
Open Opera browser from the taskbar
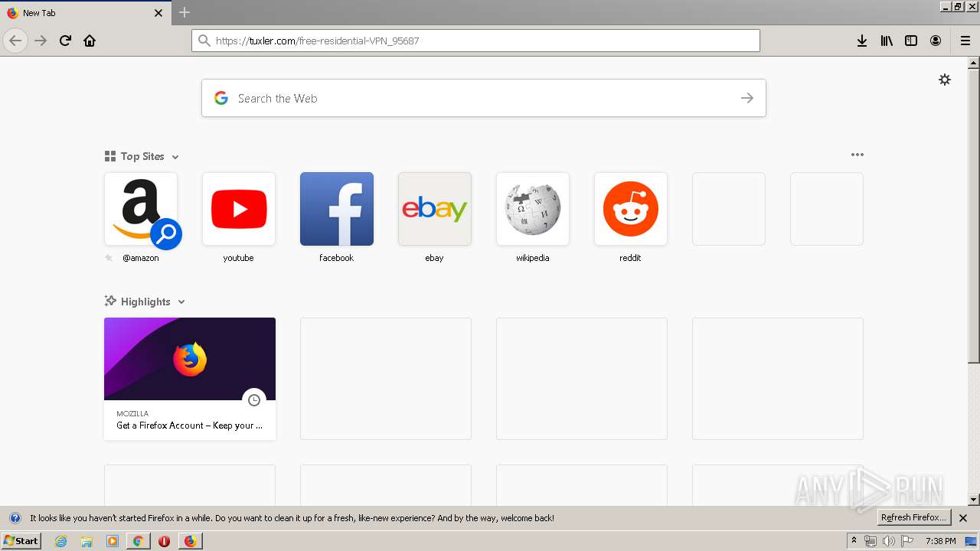pos(164,541)
